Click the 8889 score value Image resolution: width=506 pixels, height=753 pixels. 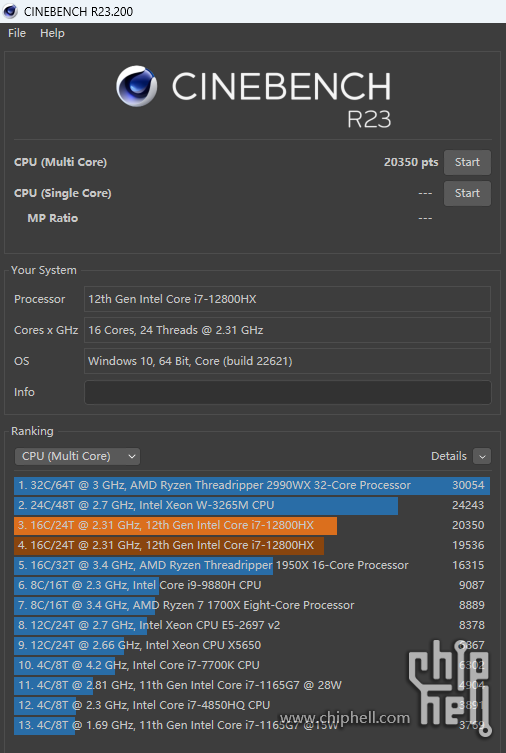pyautogui.click(x=471, y=606)
